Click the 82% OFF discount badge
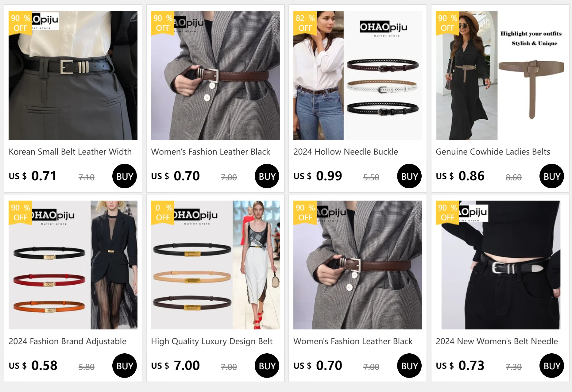Screen dimensions: 572x392 pos(305,23)
